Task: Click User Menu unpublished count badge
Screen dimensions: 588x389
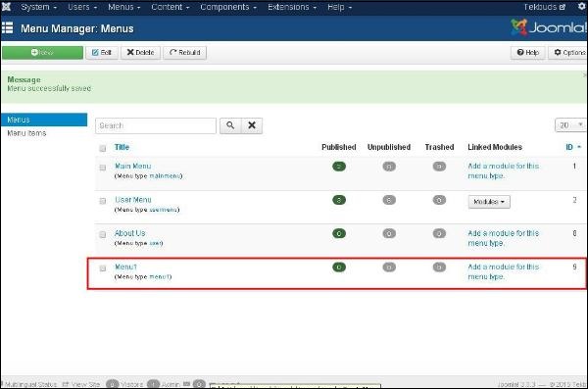Action: point(389,200)
